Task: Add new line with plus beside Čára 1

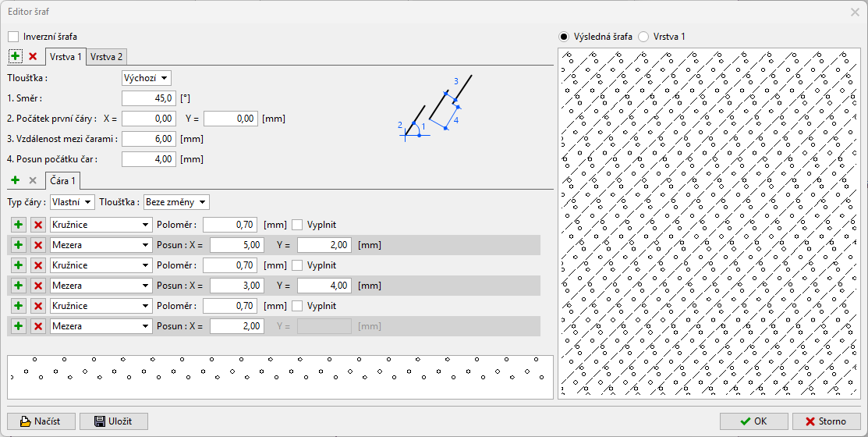Action: point(16,180)
